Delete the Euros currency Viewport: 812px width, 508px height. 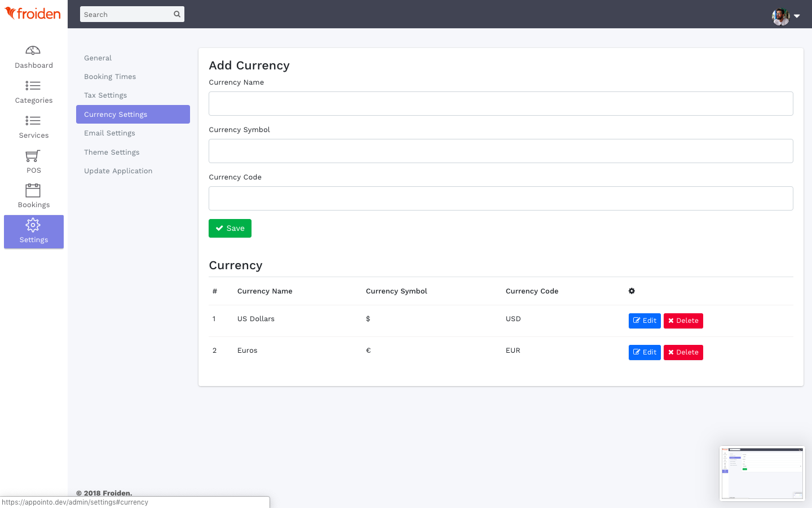tap(683, 352)
